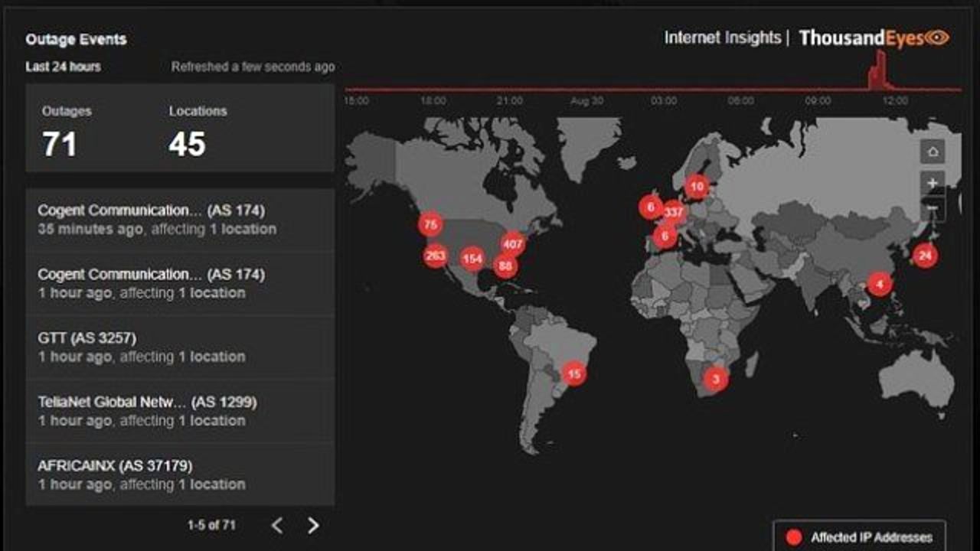Select the 407 outage marker
The image size is (980, 551).
[x=512, y=245]
